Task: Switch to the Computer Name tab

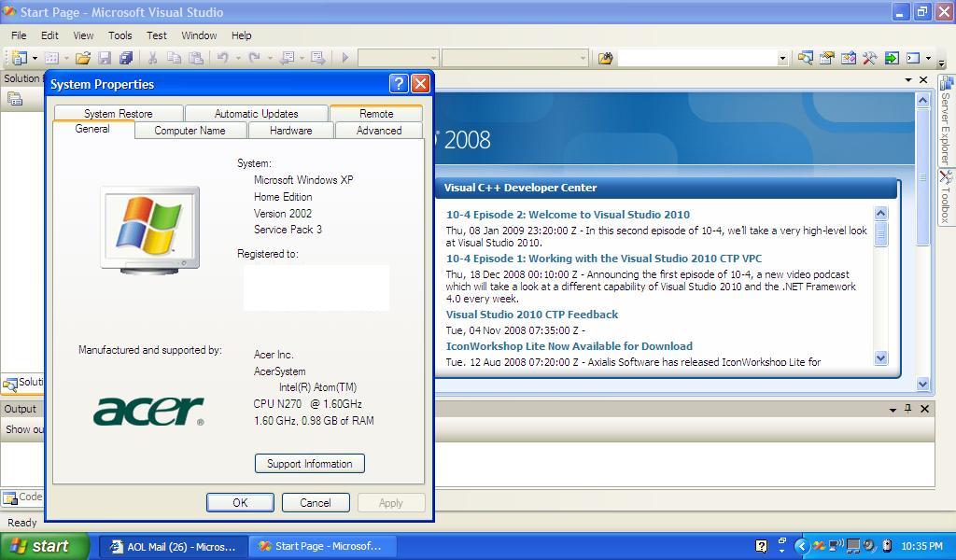Action: [190, 131]
